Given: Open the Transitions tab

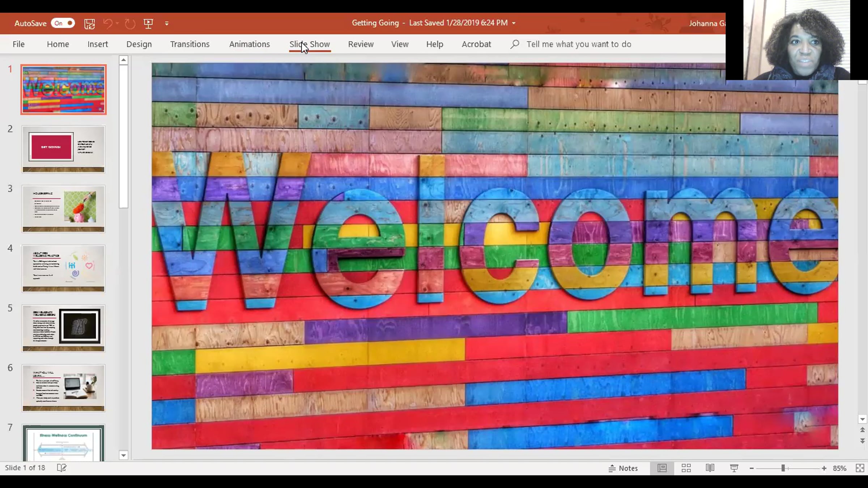Looking at the screenshot, I should coord(190,44).
